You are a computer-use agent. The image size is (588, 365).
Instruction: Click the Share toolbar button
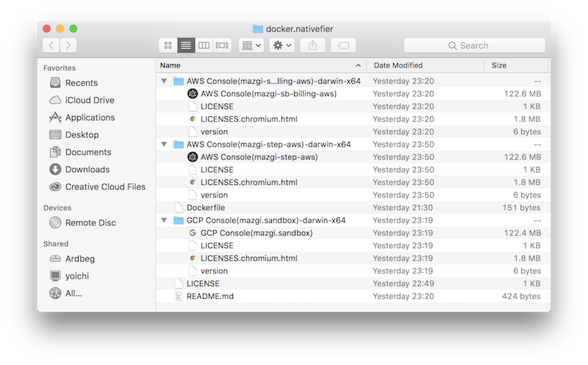(x=312, y=46)
